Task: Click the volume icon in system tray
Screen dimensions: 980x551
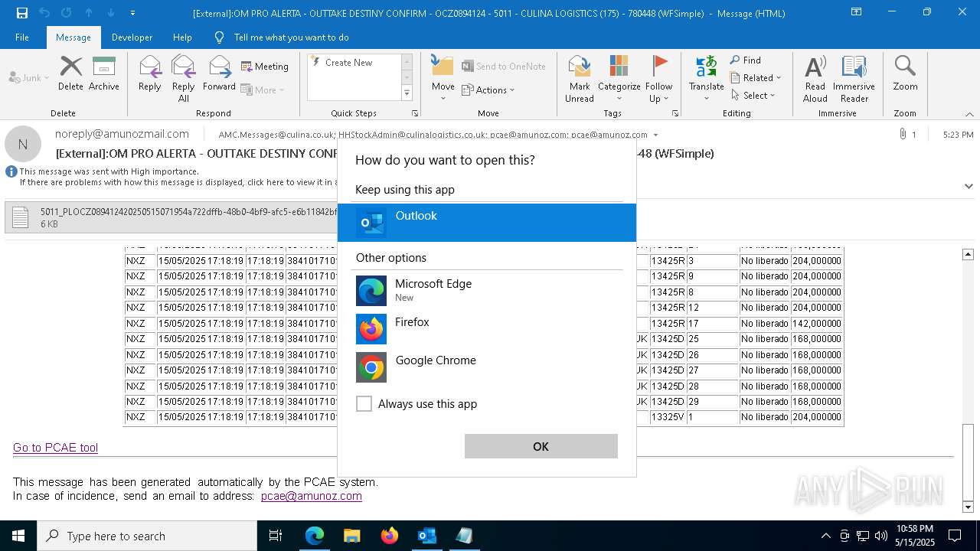Action: click(x=881, y=536)
